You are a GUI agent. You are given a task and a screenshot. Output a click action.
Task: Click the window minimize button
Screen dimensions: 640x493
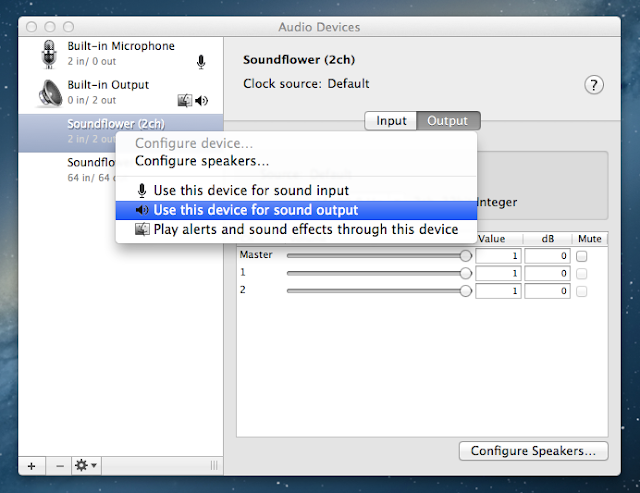pos(50,27)
